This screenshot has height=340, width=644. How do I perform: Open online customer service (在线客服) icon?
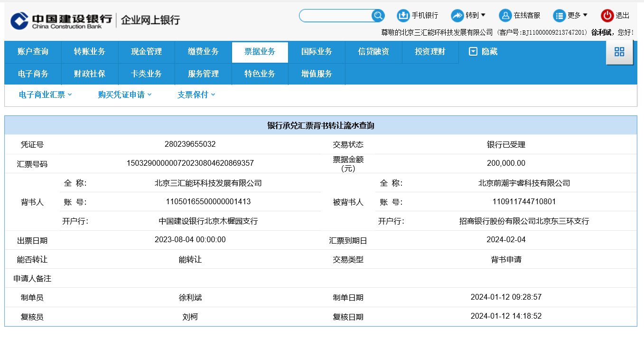505,16
